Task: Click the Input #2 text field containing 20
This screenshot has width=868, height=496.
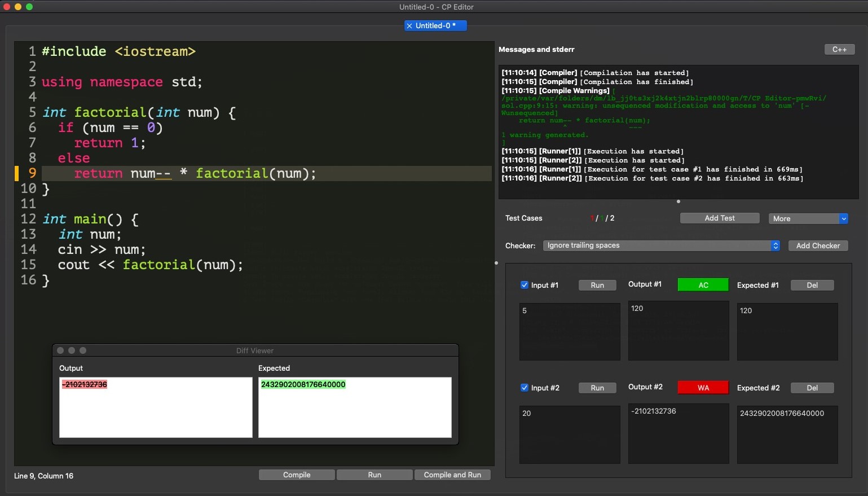Action: point(570,434)
